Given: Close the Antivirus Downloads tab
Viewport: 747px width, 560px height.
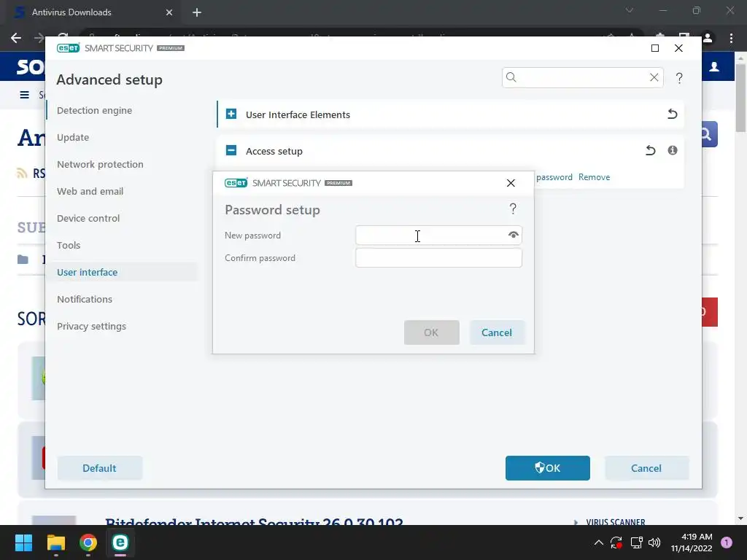Looking at the screenshot, I should pyautogui.click(x=169, y=12).
